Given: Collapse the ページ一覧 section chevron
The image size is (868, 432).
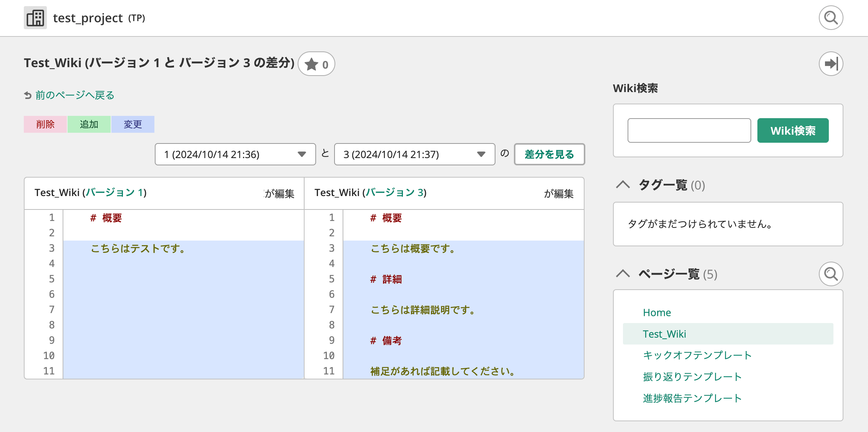Looking at the screenshot, I should (x=623, y=274).
